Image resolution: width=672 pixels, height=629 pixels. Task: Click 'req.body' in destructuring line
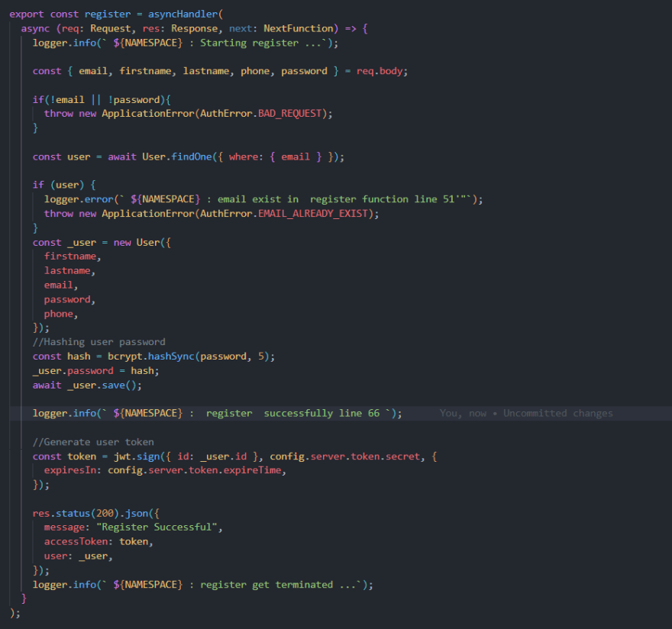click(380, 71)
